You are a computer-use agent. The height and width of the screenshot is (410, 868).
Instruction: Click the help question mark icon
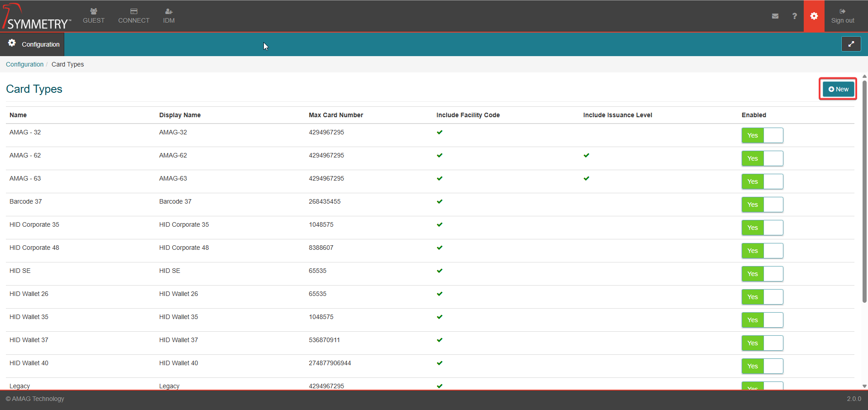coord(794,16)
